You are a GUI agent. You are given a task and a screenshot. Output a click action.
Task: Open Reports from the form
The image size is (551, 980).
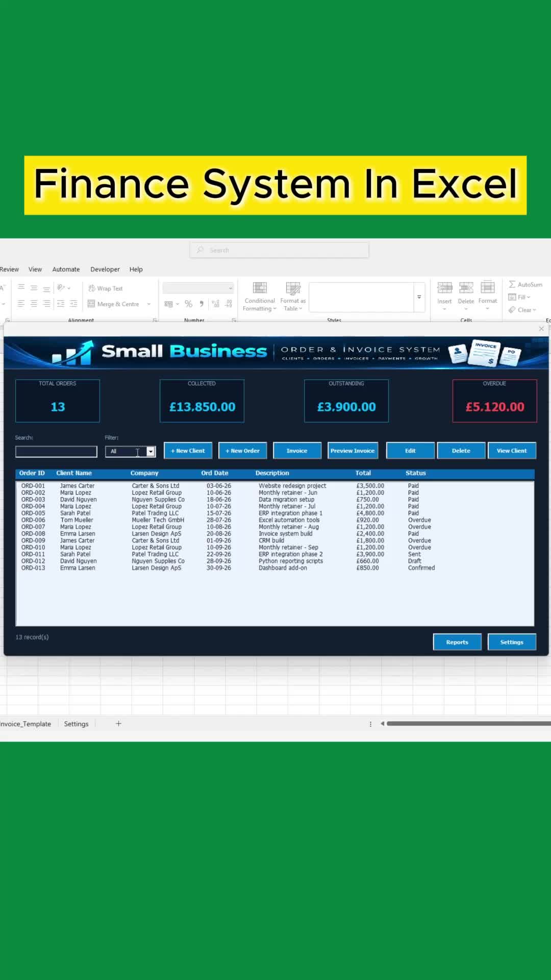click(457, 642)
